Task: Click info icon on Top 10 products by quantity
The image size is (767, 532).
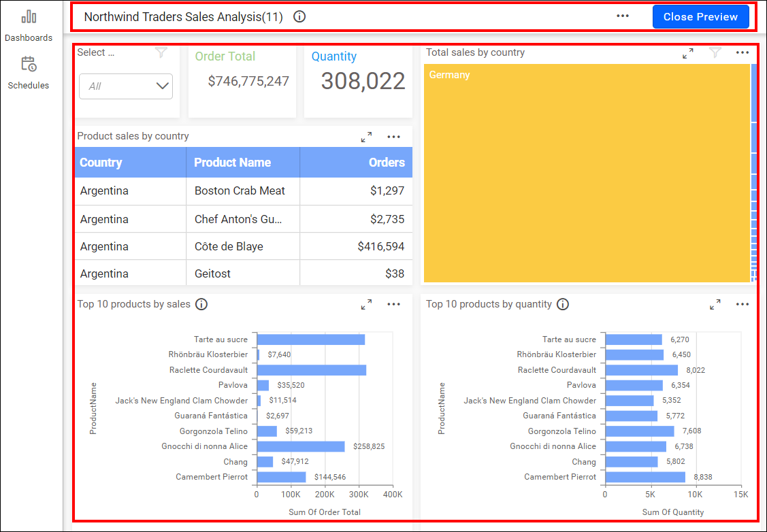Action: (563, 304)
